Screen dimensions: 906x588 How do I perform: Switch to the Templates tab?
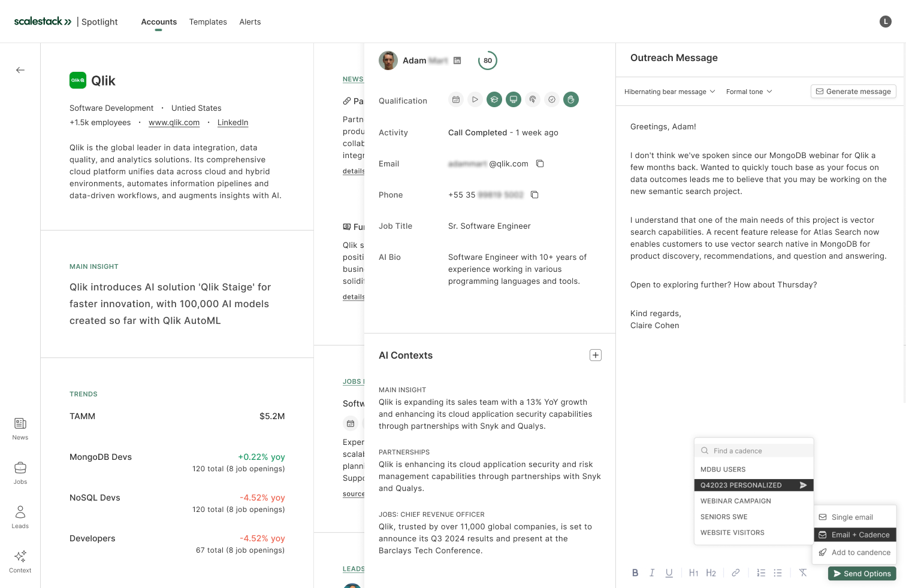[208, 22]
